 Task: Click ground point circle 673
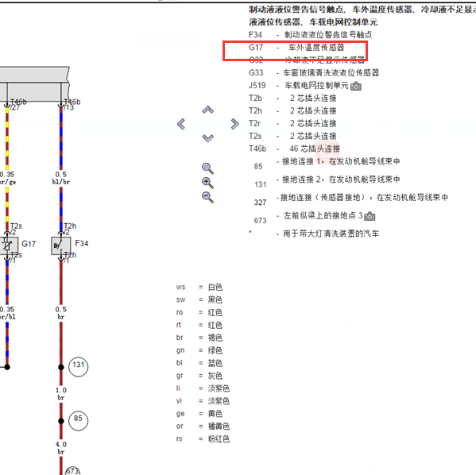point(72,470)
